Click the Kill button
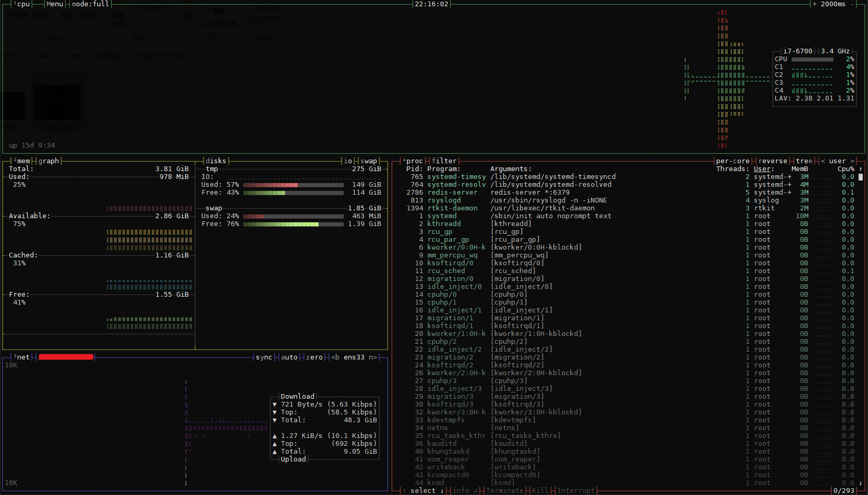 point(540,491)
